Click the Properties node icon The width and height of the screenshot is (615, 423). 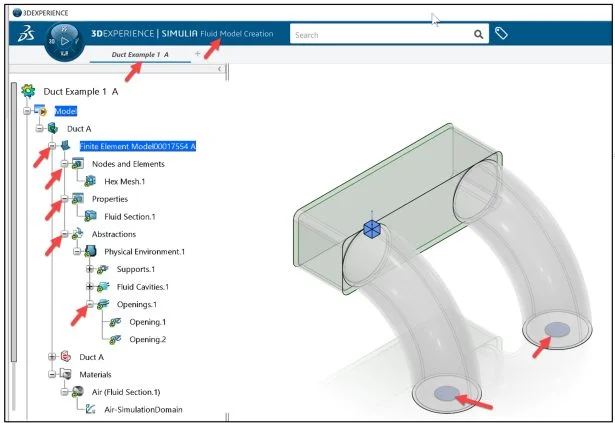pyautogui.click(x=77, y=199)
